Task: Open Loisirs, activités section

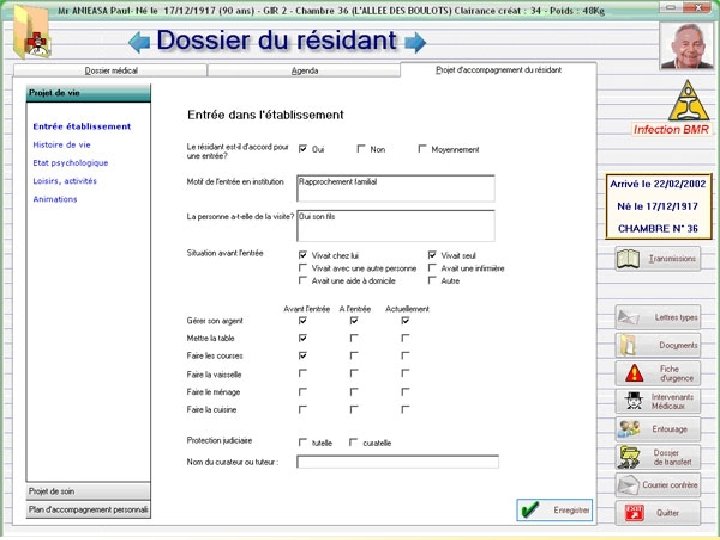Action: coord(65,181)
